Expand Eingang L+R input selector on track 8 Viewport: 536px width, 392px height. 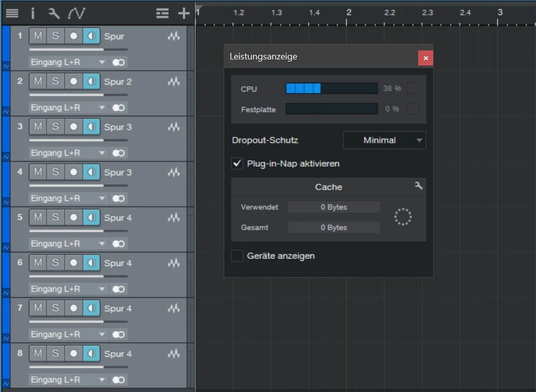tap(68, 380)
